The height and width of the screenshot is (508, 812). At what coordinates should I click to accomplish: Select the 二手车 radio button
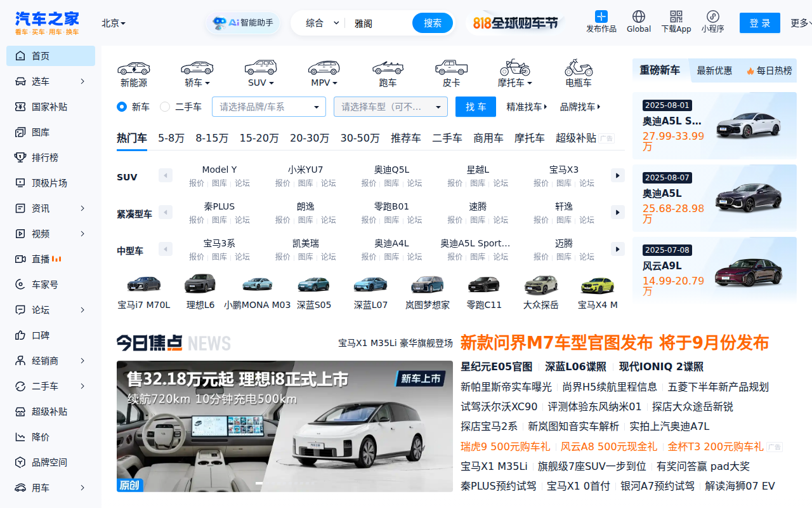pyautogui.click(x=165, y=107)
